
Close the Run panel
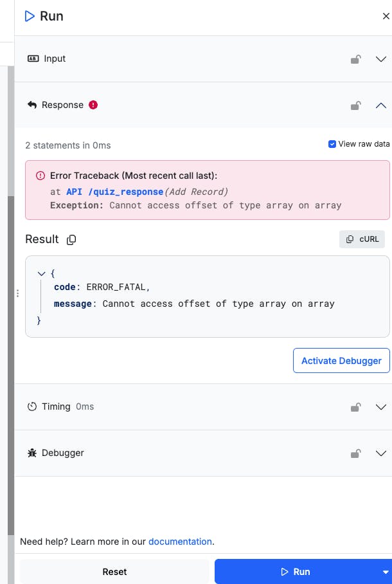[386, 17]
